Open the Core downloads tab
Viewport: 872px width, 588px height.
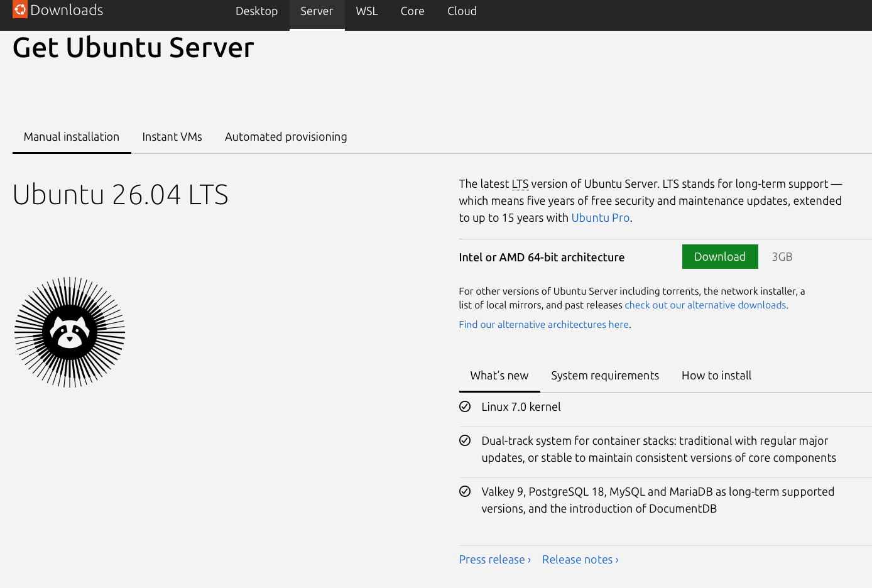click(412, 11)
